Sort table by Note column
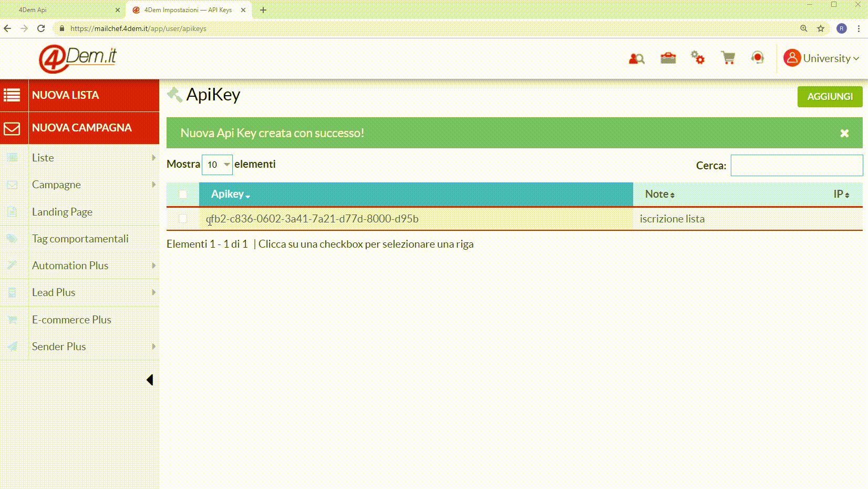Screen dimensions: 868x489 [660, 195]
